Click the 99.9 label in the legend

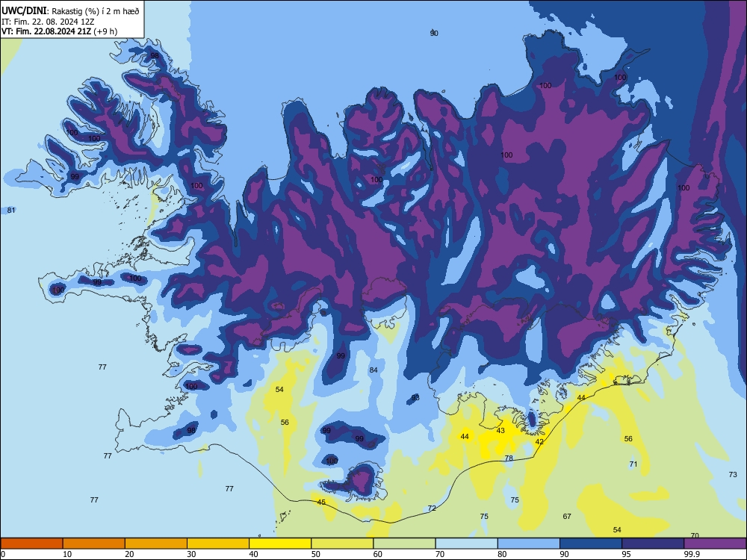point(692,554)
